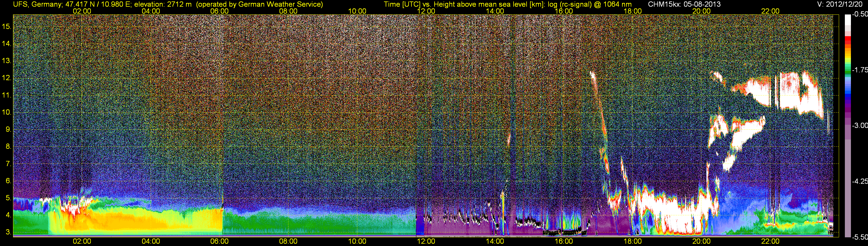
Task: Click the "elevation: 2712 m" text
Action: click(163, 4)
